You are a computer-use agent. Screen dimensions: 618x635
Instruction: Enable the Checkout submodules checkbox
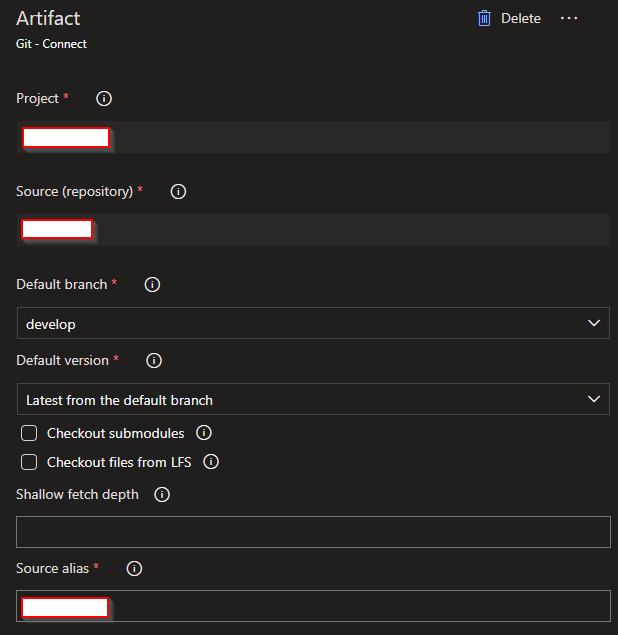(x=29, y=433)
